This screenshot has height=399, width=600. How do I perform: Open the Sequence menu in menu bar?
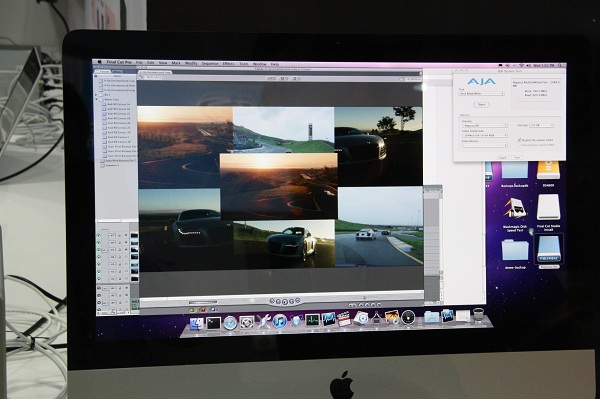(x=210, y=64)
